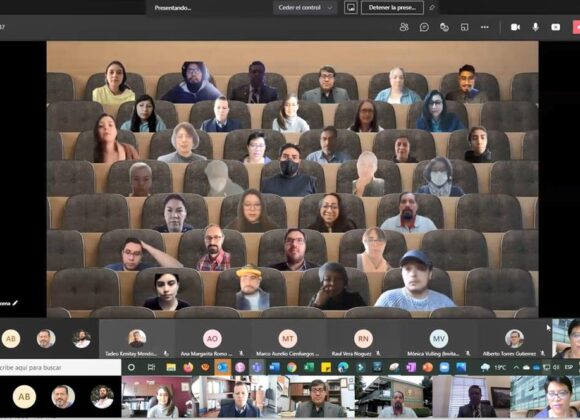Click the ESP language indicator

[569, 367]
